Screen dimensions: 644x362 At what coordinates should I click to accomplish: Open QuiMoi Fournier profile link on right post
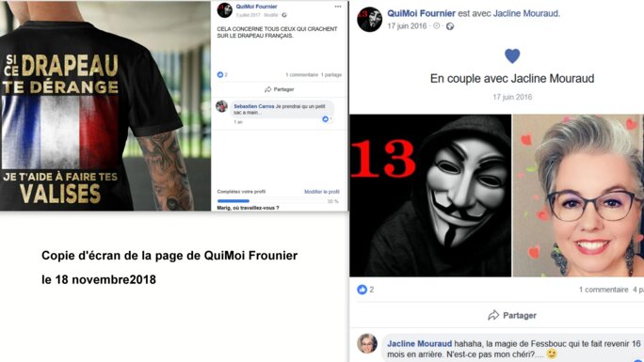(421, 13)
